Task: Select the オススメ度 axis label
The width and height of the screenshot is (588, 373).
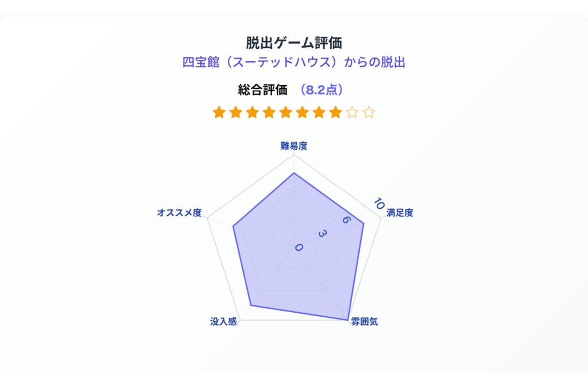Action: (179, 213)
